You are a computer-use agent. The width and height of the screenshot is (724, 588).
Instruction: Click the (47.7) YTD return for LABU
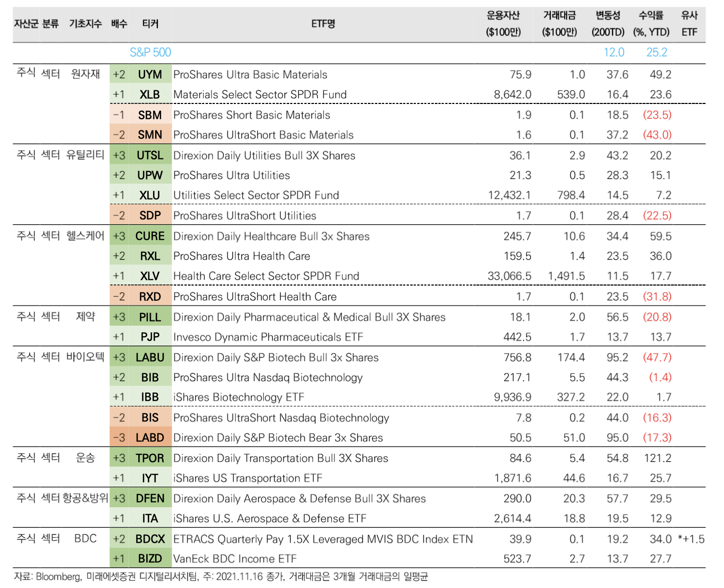pyautogui.click(x=657, y=357)
